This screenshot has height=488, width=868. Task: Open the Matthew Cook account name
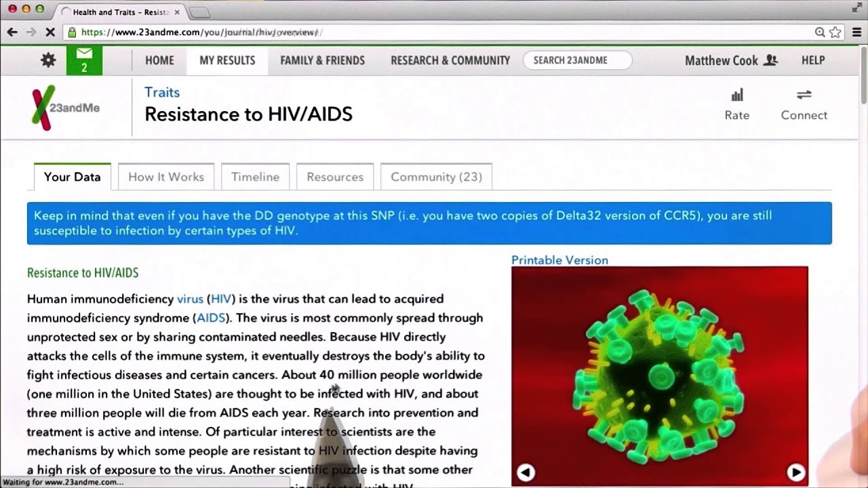coord(722,60)
